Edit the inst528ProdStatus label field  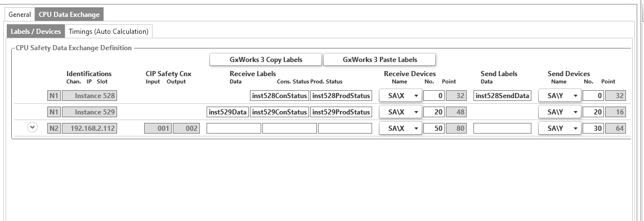[x=341, y=96]
